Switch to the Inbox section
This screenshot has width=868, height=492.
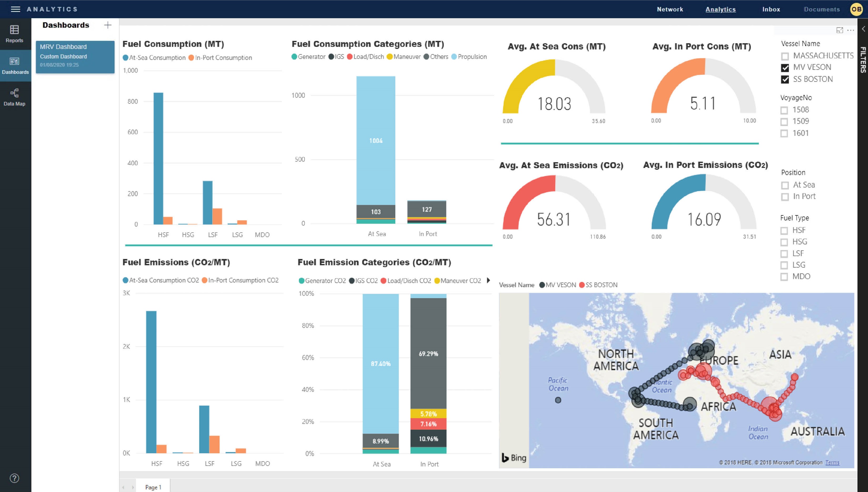(771, 9)
